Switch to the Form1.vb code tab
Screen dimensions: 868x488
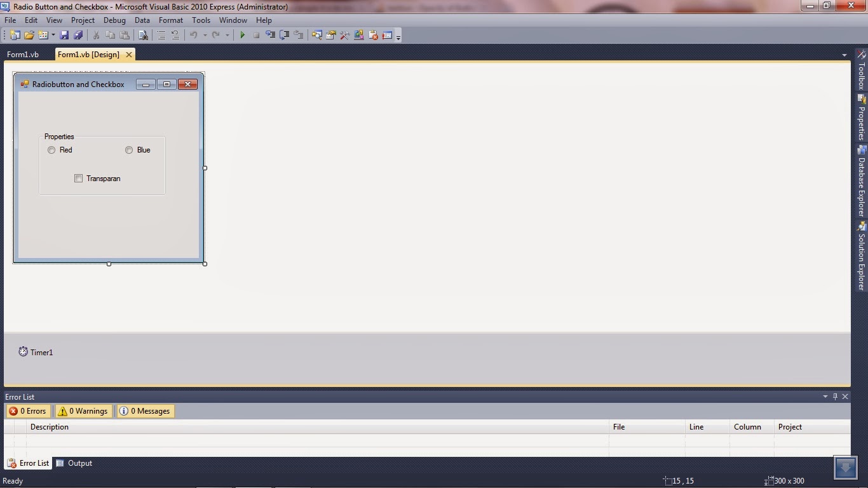pyautogui.click(x=23, y=55)
